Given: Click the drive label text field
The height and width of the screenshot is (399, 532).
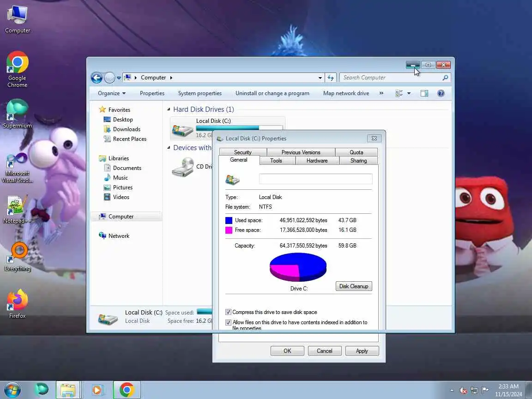Looking at the screenshot, I should [315, 179].
